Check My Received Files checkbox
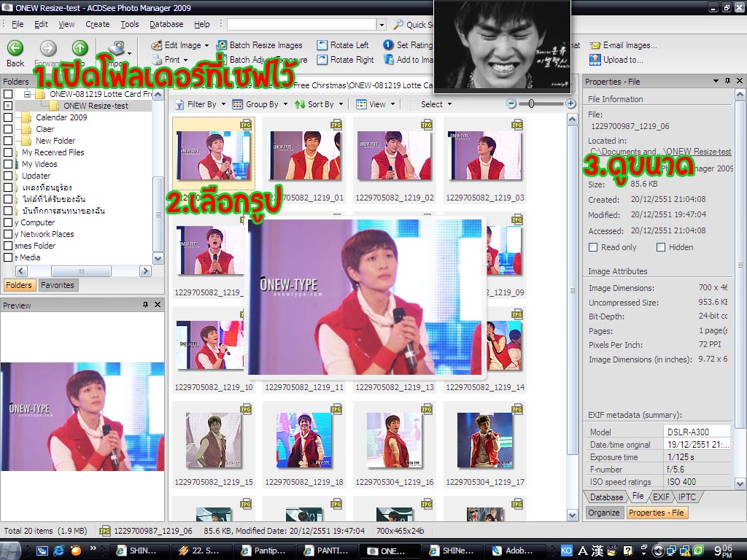This screenshot has height=560, width=747. (x=8, y=152)
